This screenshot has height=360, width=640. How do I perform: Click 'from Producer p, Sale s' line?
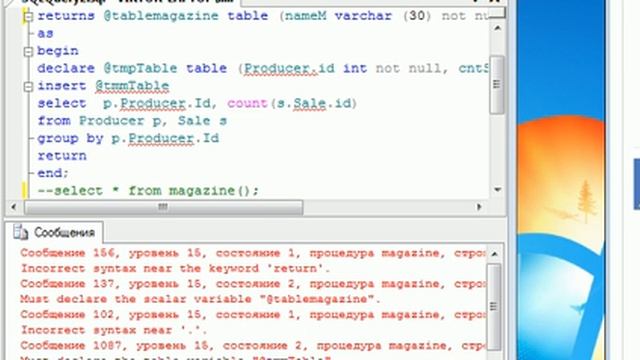coord(132,121)
